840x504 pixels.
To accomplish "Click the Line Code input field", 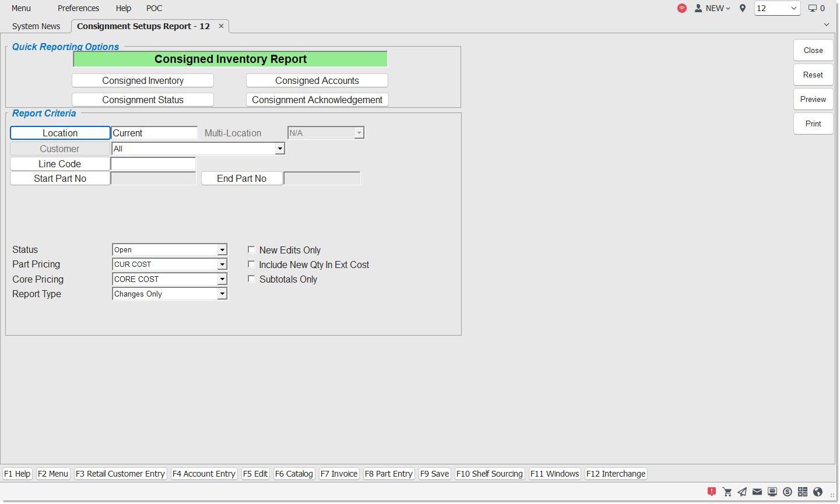I will point(153,164).
